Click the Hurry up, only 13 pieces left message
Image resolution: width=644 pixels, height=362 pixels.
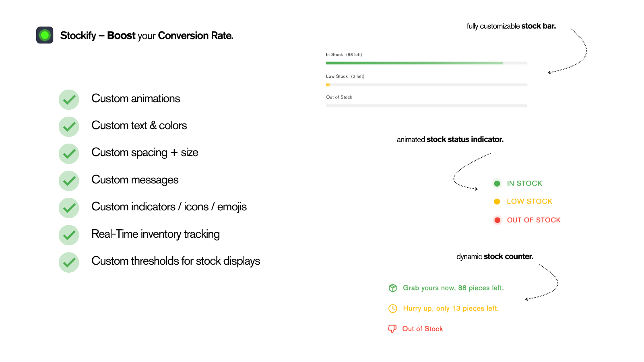pyautogui.click(x=451, y=309)
